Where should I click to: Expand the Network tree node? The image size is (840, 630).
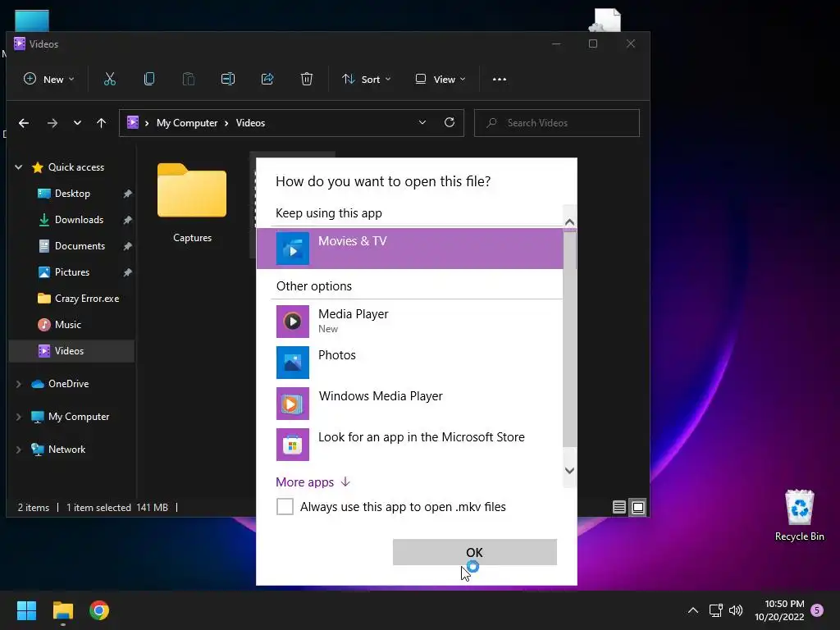click(x=19, y=450)
